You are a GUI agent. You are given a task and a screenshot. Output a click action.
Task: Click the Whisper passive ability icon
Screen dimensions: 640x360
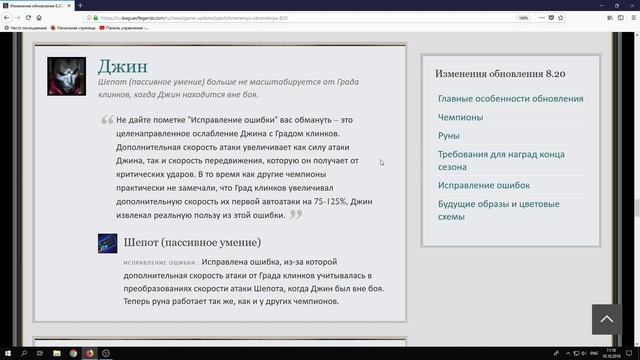[x=107, y=243]
